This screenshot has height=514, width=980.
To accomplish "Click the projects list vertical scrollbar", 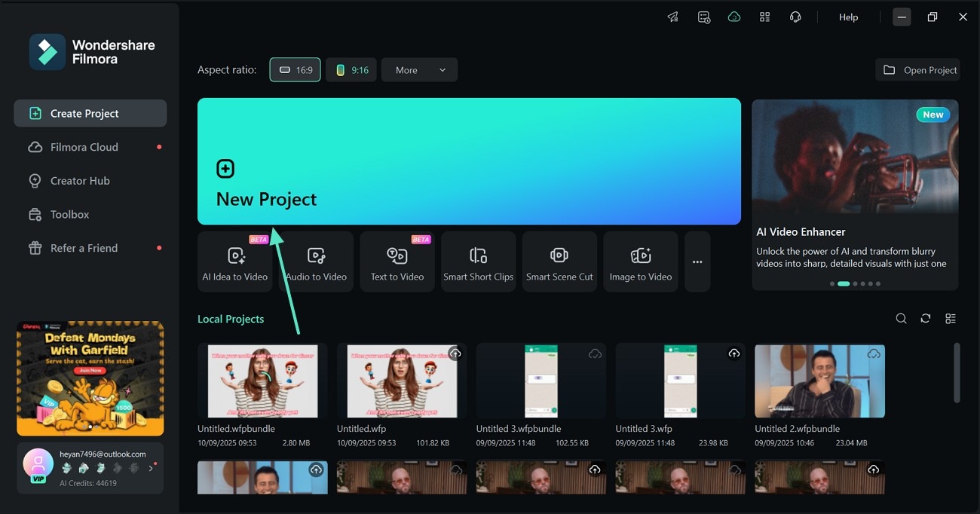I will tap(957, 373).
